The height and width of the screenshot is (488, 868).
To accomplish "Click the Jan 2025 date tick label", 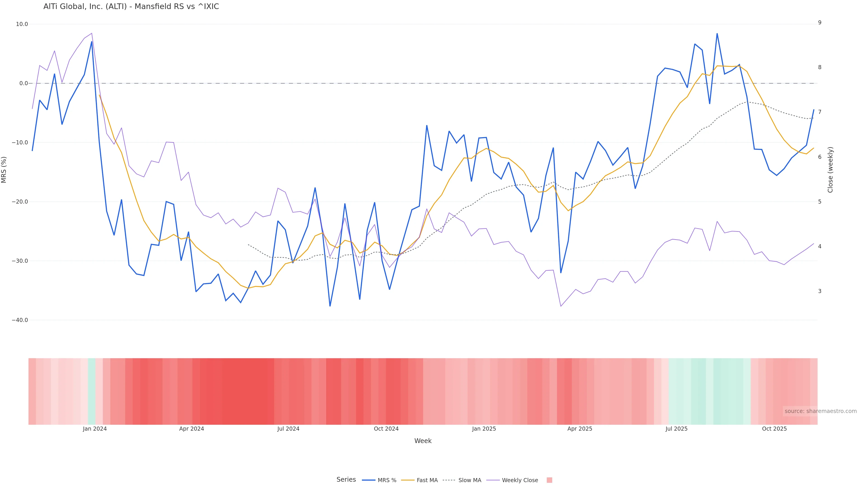I will click(x=484, y=429).
